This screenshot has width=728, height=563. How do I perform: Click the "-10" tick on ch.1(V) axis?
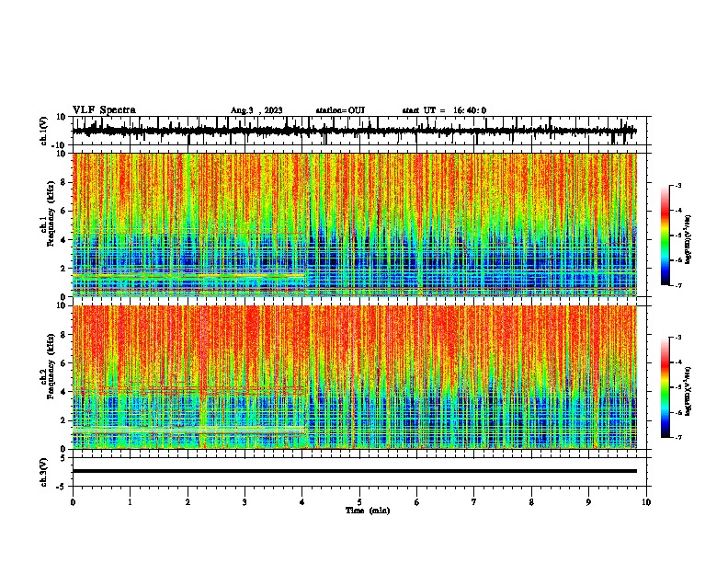coord(60,145)
